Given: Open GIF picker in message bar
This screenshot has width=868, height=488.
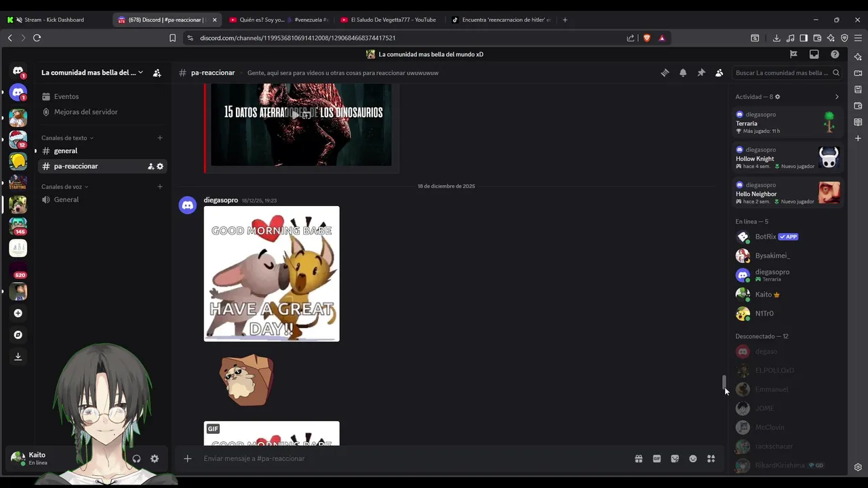Looking at the screenshot, I should [x=656, y=459].
